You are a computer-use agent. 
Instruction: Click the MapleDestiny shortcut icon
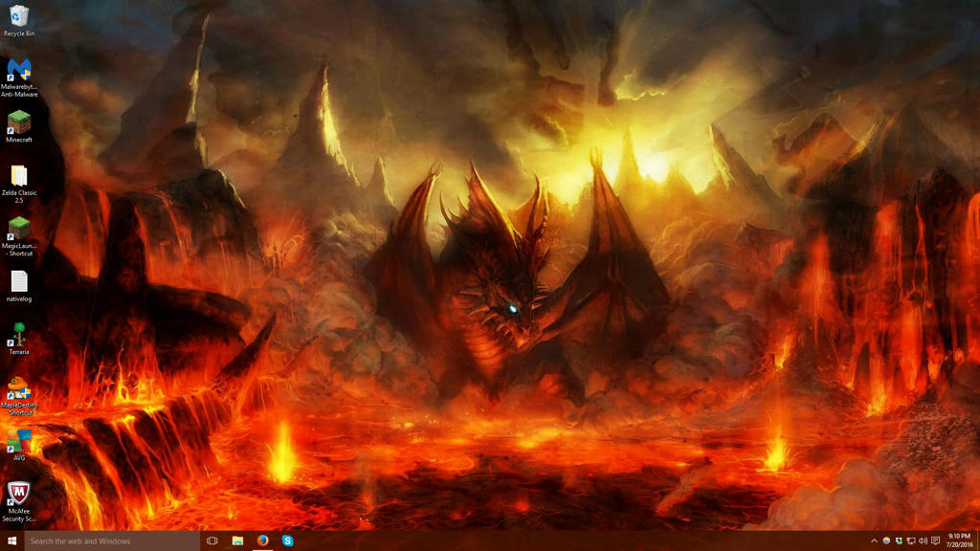tap(19, 396)
